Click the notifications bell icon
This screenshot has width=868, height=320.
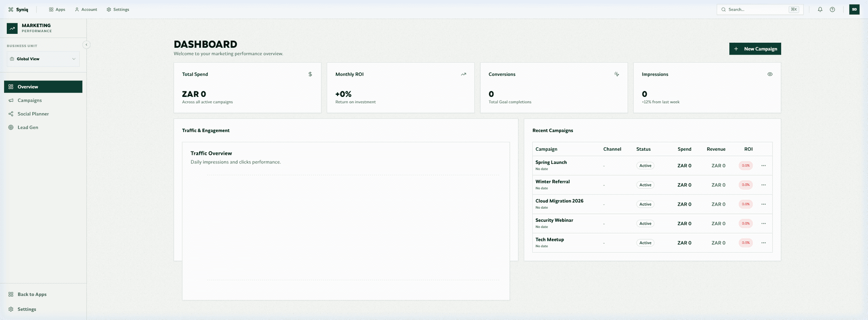tap(820, 9)
